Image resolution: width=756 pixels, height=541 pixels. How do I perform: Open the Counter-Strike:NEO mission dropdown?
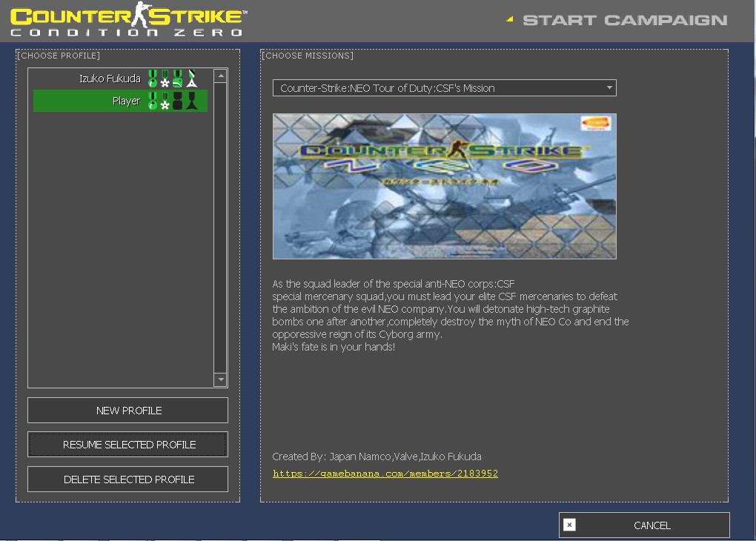click(444, 87)
